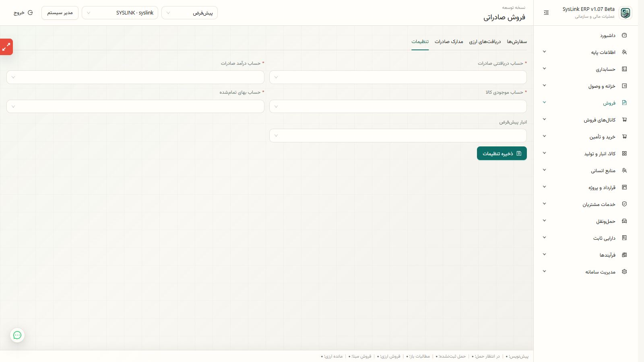Click مطالبات باز status entry

(418, 356)
